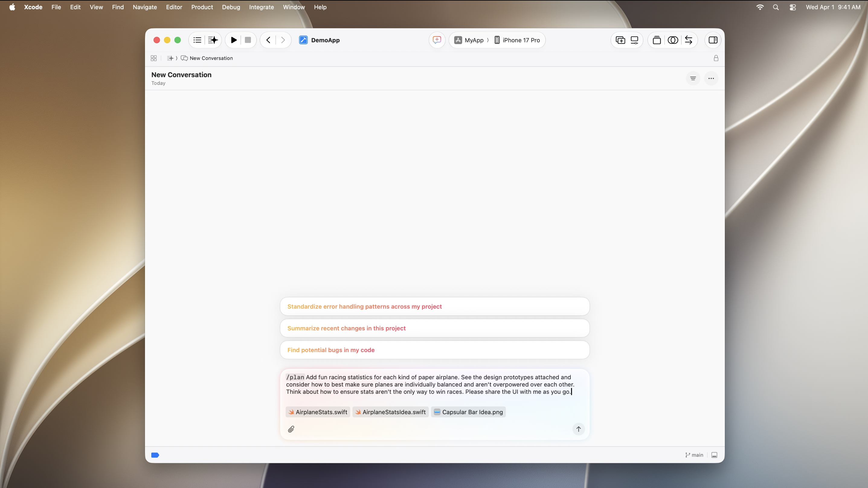This screenshot has height=488, width=868.
Task: Select the AirplaneStatsIdea.swift attachment chip
Action: tap(391, 412)
